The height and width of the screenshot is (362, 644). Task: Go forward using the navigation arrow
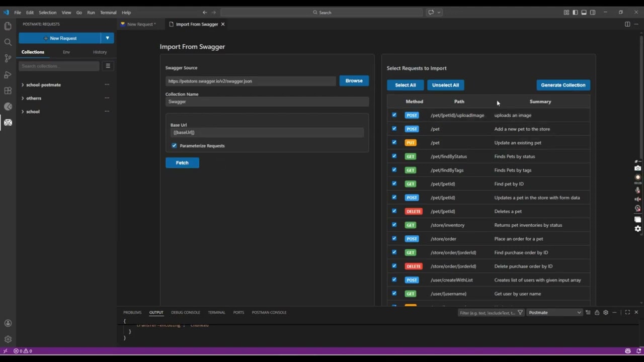pos(214,12)
